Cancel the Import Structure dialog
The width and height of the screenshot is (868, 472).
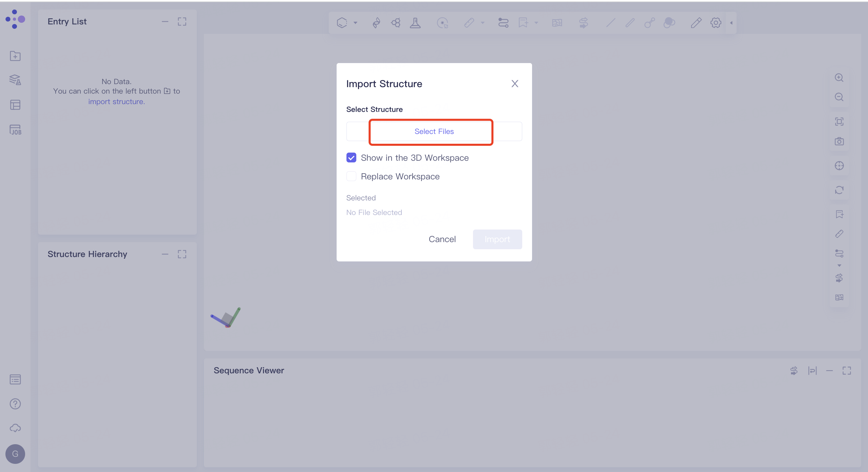[442, 239]
